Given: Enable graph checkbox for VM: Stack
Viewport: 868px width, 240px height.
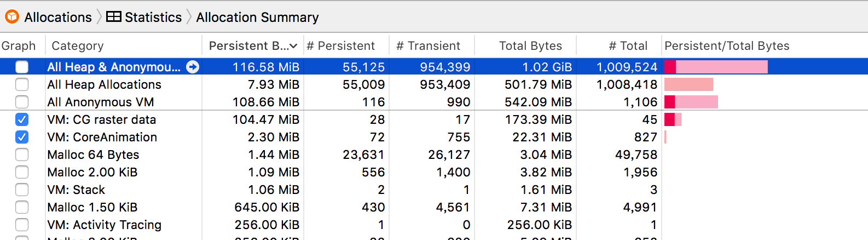Looking at the screenshot, I should click(22, 190).
